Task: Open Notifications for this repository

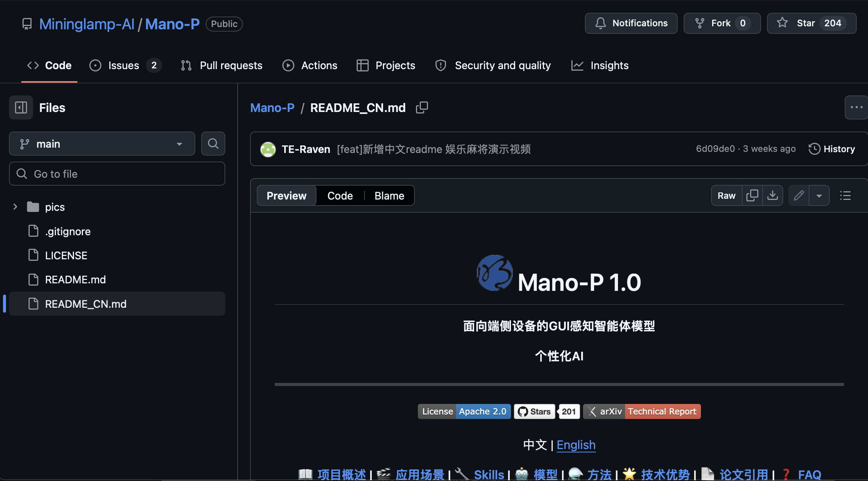Action: pyautogui.click(x=631, y=23)
